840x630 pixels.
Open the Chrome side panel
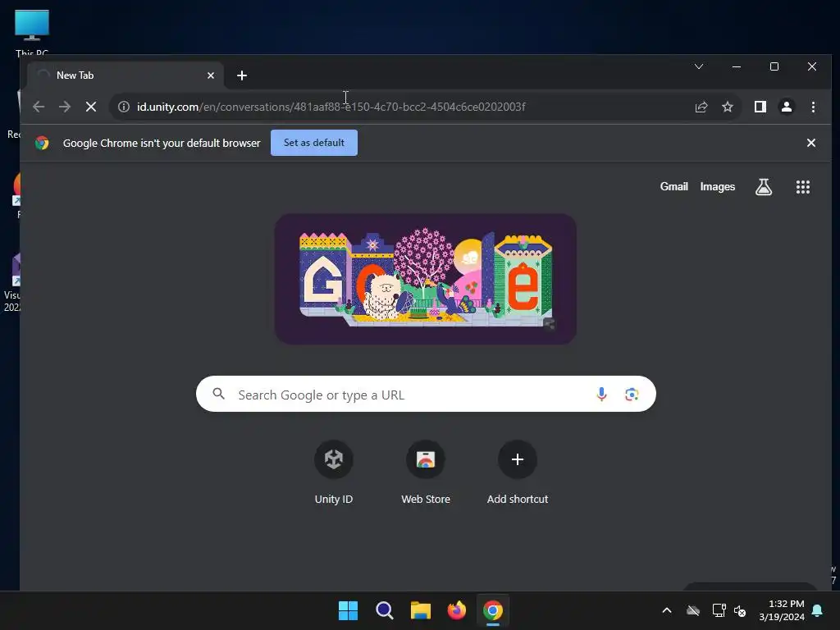pos(760,107)
